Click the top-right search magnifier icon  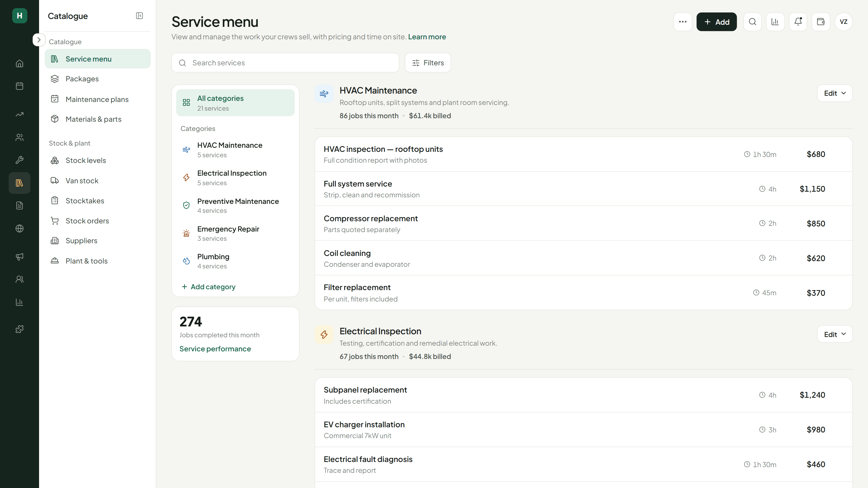(x=752, y=22)
